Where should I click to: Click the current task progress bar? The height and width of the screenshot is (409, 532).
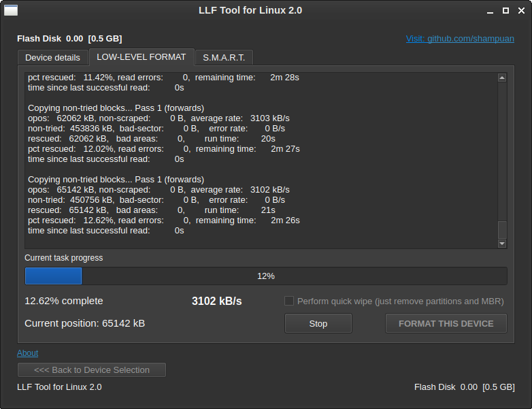pos(266,276)
